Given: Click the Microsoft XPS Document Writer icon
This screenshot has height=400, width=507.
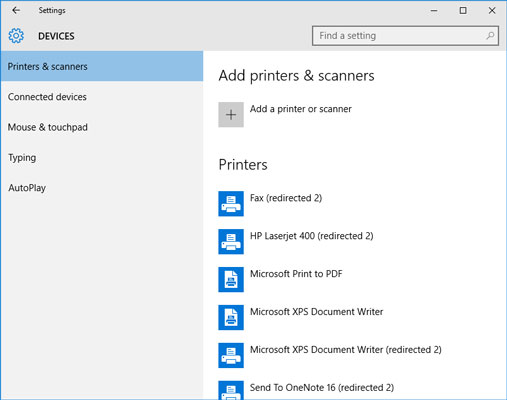Looking at the screenshot, I should [231, 318].
